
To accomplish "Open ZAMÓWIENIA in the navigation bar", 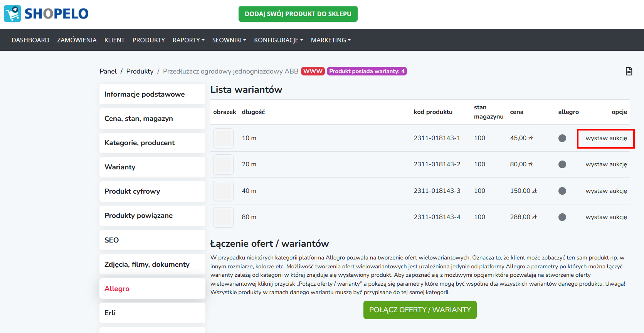I will pyautogui.click(x=77, y=40).
